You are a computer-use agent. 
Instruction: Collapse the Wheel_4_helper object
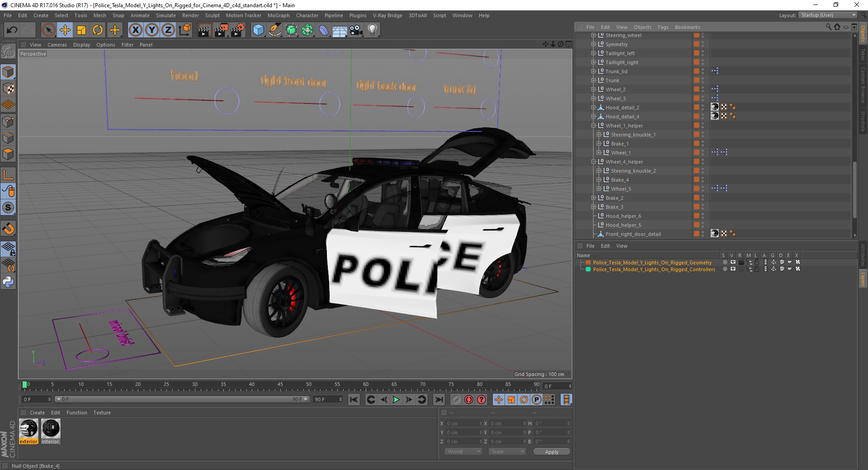point(594,162)
